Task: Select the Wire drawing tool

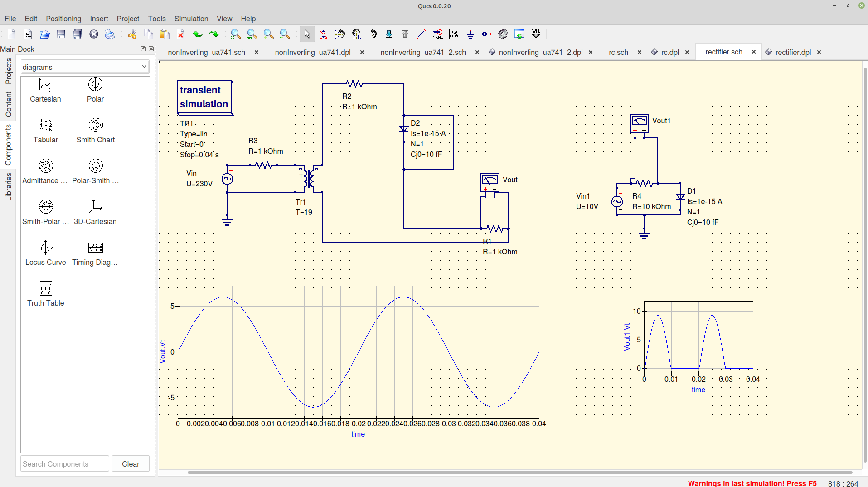Action: click(421, 34)
